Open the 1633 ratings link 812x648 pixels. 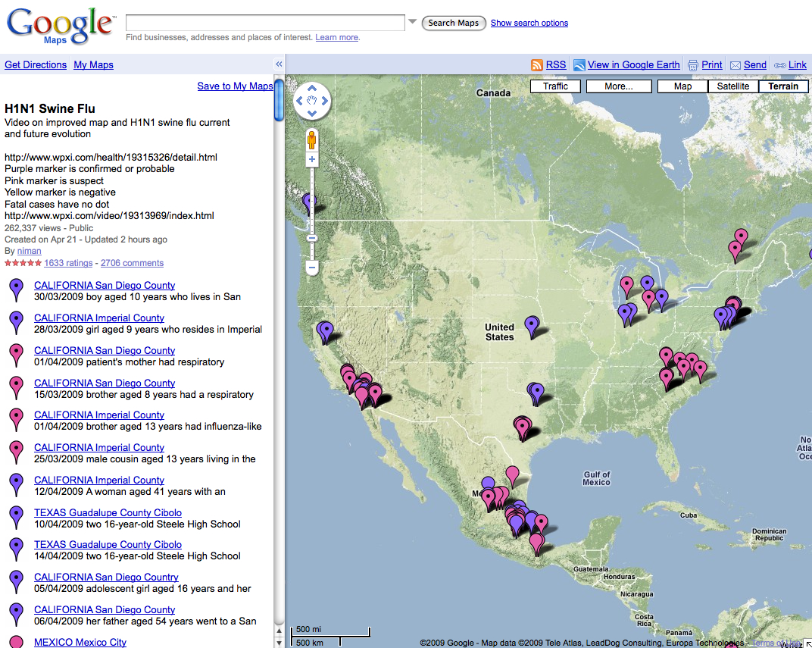[68, 263]
